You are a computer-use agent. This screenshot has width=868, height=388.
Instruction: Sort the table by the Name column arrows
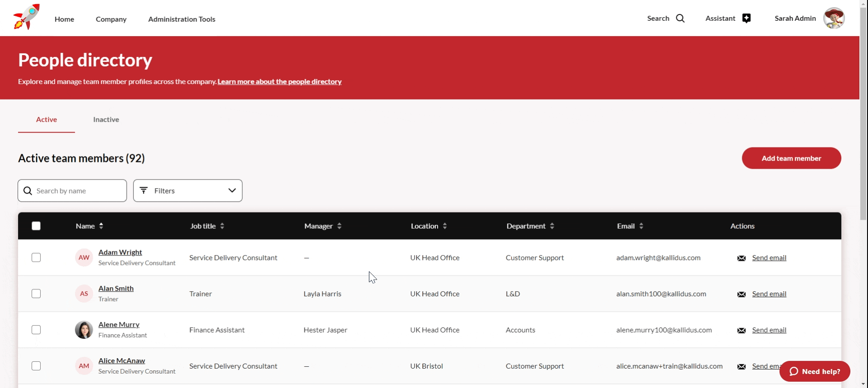tap(101, 226)
